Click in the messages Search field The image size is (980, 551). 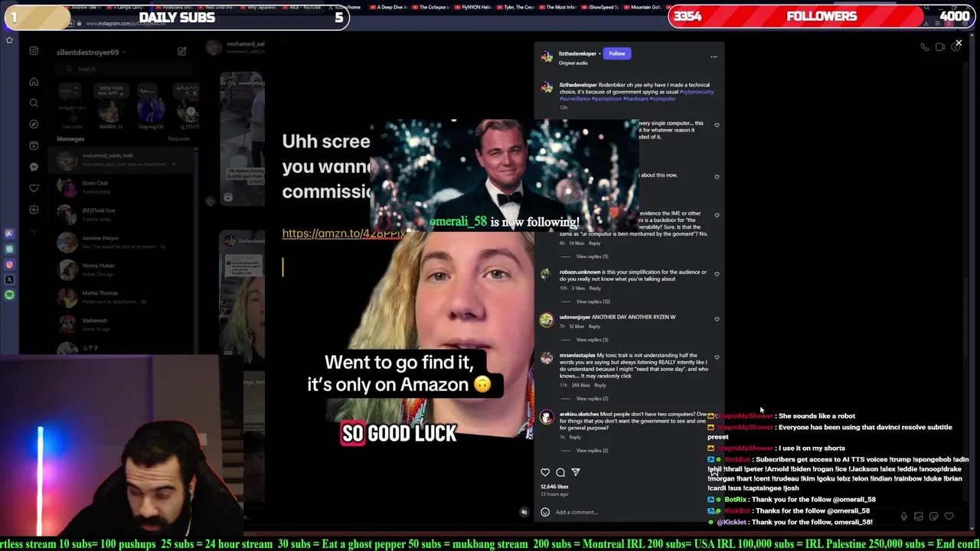click(x=125, y=69)
